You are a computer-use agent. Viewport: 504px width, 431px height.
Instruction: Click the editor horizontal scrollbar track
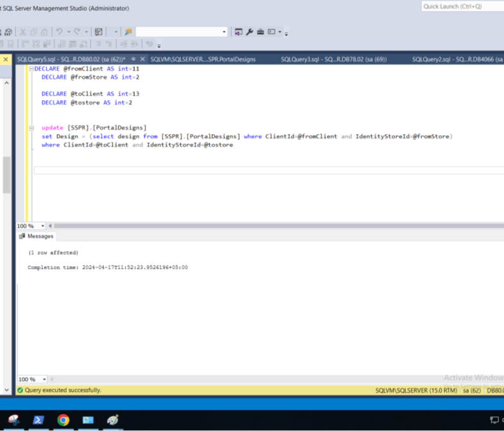click(x=279, y=226)
